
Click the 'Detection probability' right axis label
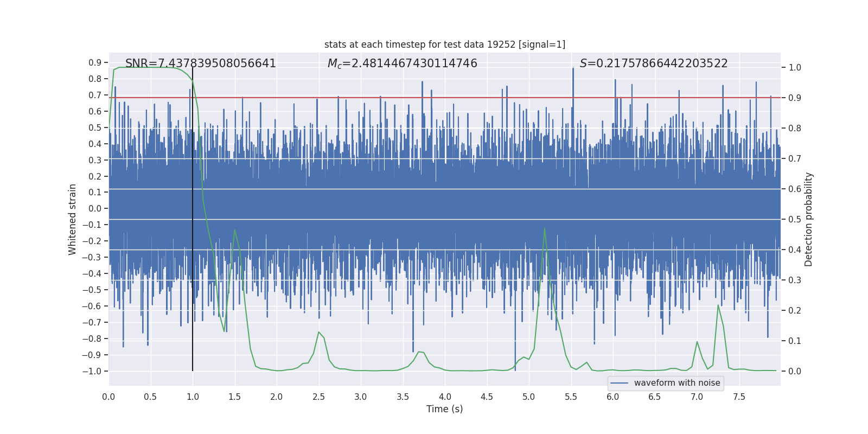pos(809,220)
